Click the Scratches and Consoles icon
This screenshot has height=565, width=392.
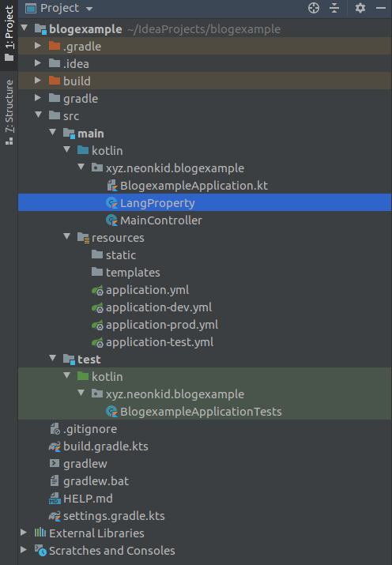pos(40,550)
